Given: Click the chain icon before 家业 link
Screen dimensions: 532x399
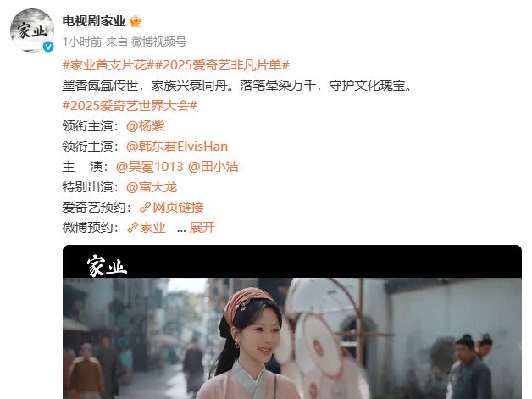Looking at the screenshot, I should click(x=133, y=228).
